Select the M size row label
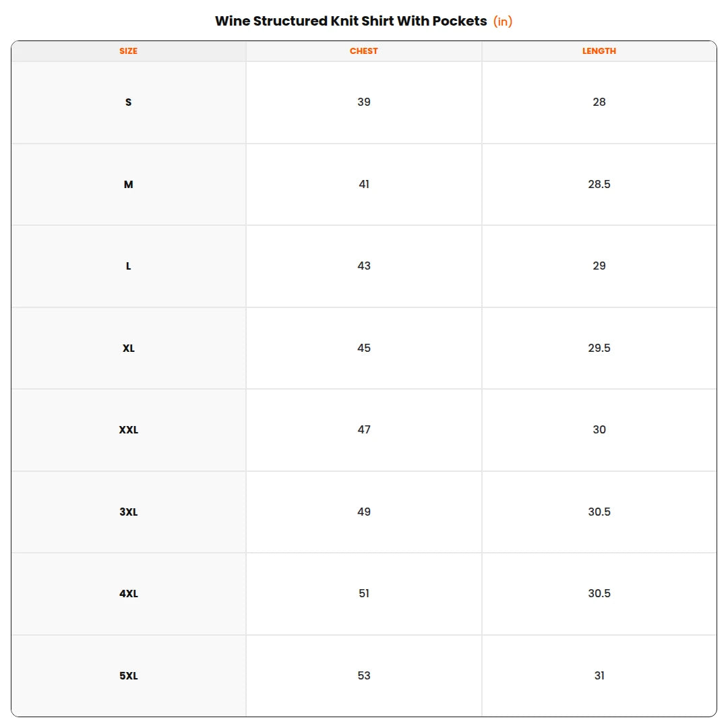Viewport: 728px width, 728px height. tap(128, 184)
